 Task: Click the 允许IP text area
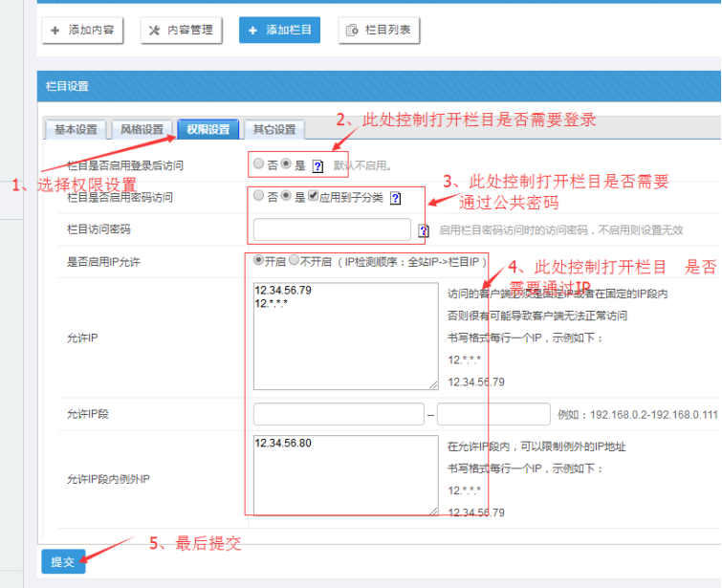[x=345, y=334]
